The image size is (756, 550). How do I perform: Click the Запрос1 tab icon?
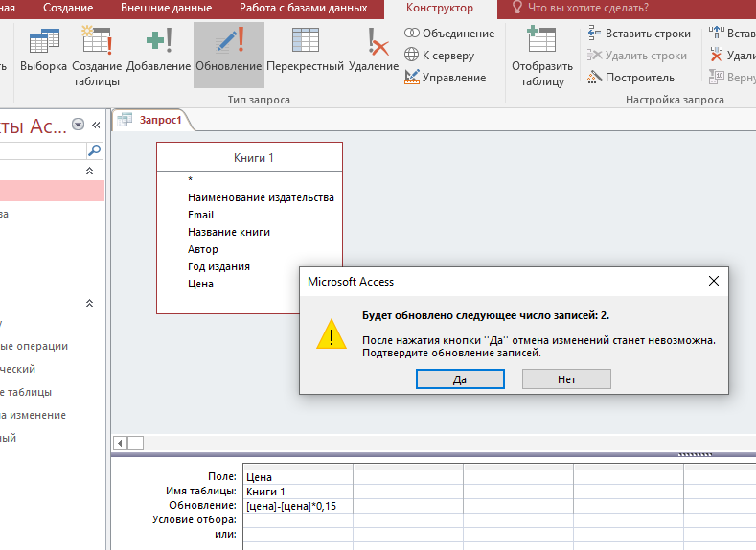tap(125, 120)
